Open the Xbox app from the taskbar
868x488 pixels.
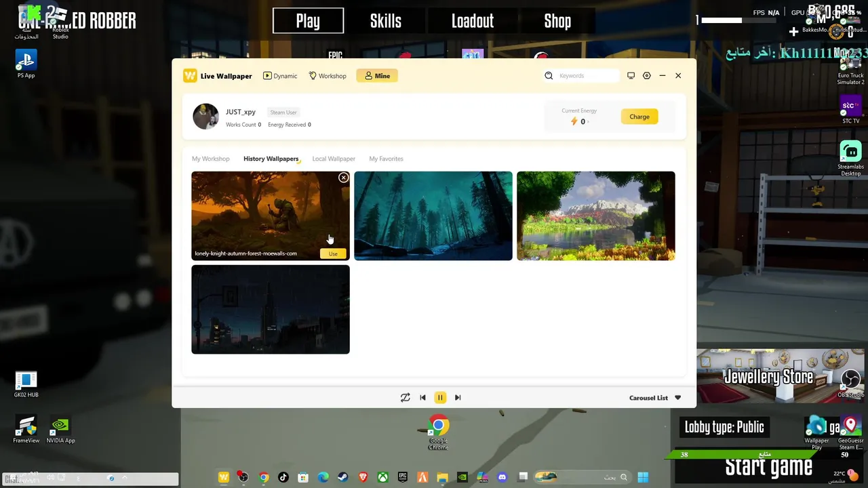[x=383, y=477]
